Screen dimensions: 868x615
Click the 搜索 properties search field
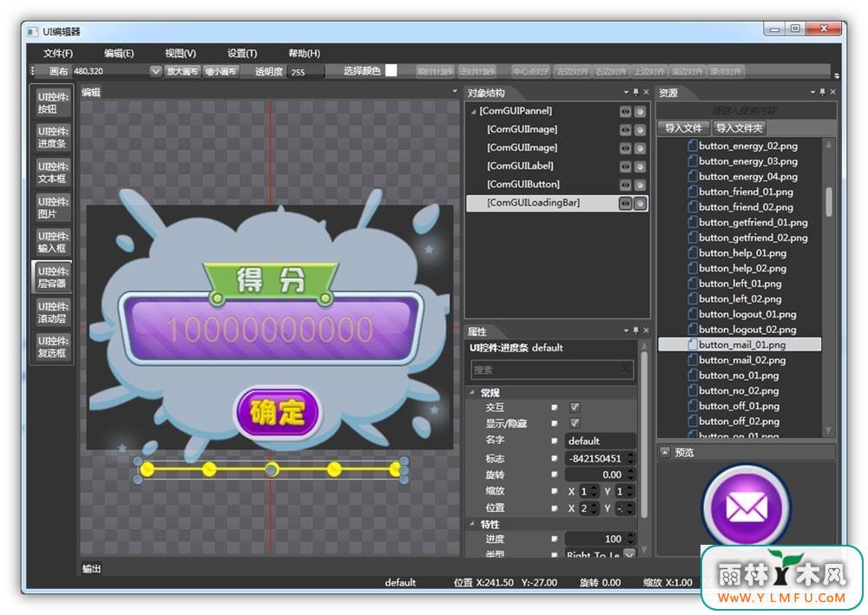click(551, 370)
